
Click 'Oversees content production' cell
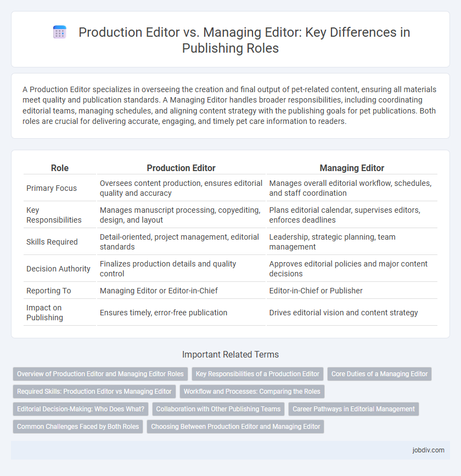[181, 188]
